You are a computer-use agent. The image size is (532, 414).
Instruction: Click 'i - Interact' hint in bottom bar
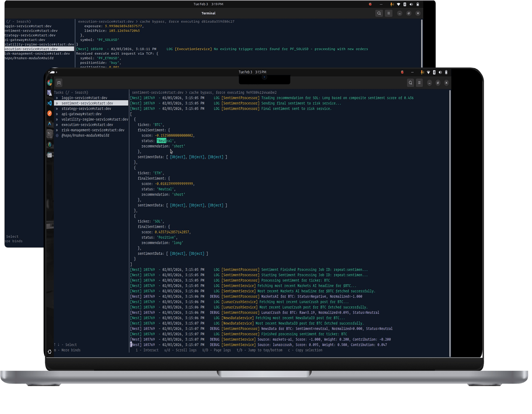point(147,350)
